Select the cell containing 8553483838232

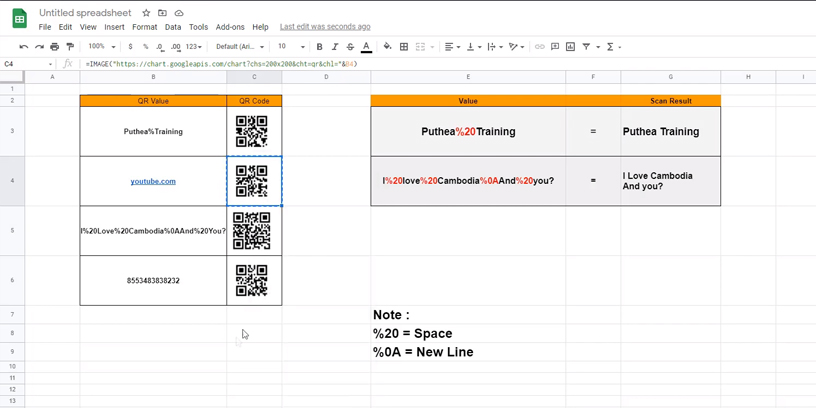pos(153,280)
